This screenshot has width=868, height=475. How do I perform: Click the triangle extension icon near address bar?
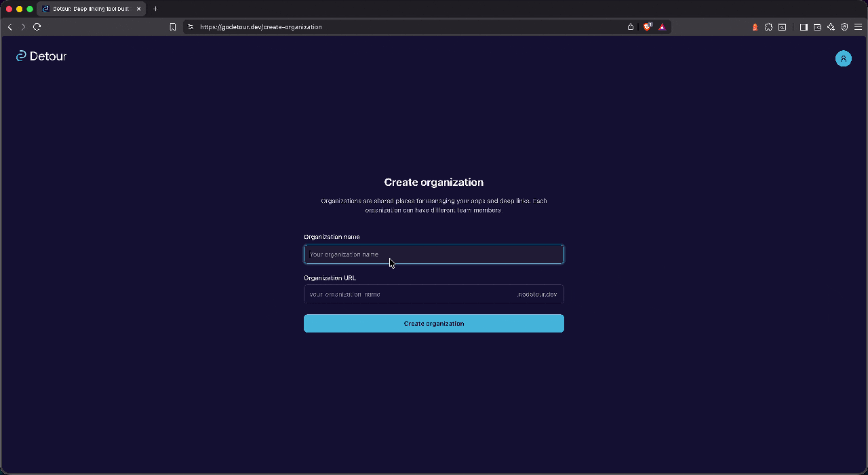coord(663,26)
